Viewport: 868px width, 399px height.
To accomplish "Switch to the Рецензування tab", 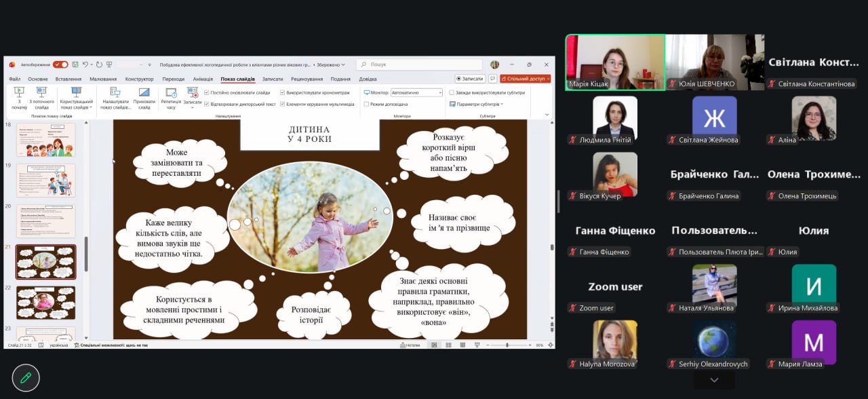I will [x=307, y=79].
